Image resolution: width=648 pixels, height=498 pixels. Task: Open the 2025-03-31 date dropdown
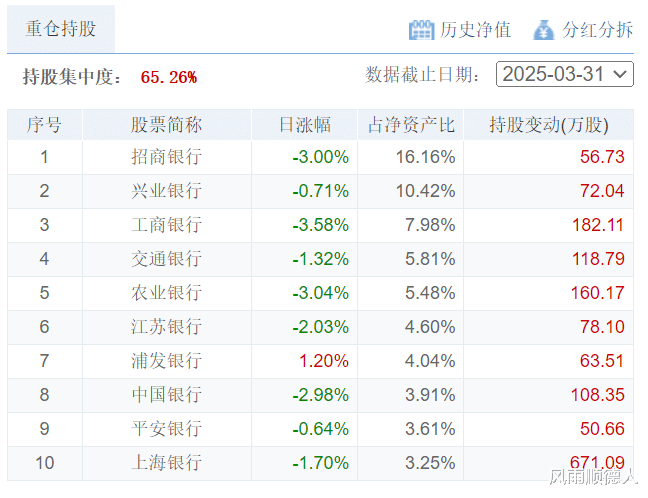click(x=565, y=74)
